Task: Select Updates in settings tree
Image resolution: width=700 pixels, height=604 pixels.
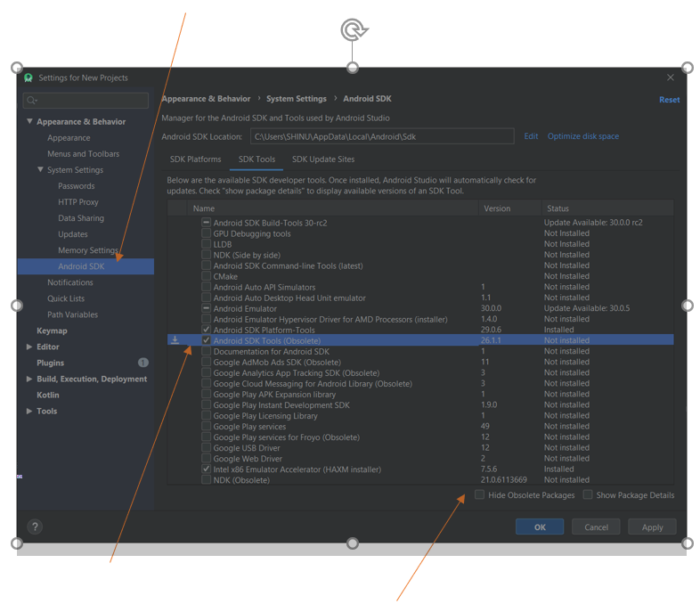Action: coord(73,234)
